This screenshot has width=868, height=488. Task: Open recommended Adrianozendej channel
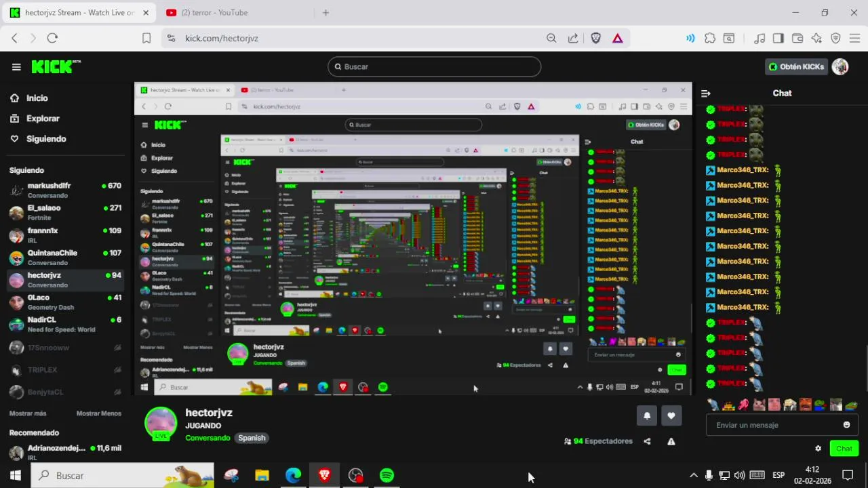click(x=65, y=453)
